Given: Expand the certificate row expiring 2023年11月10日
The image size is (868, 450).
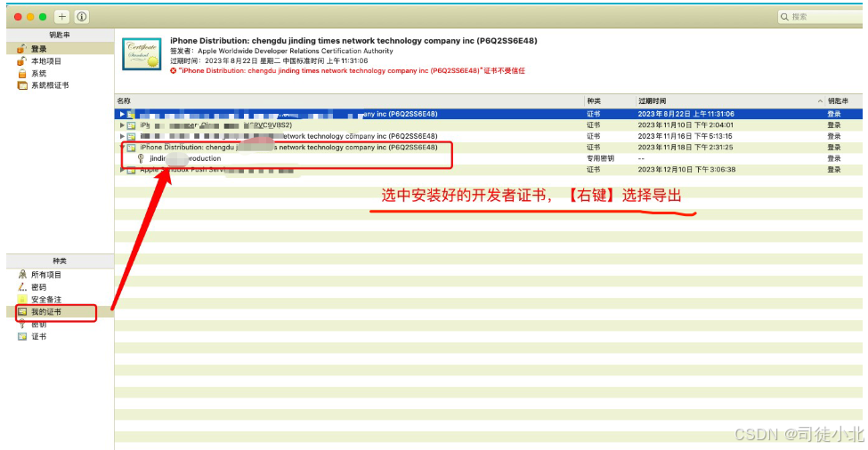Looking at the screenshot, I should click(122, 125).
